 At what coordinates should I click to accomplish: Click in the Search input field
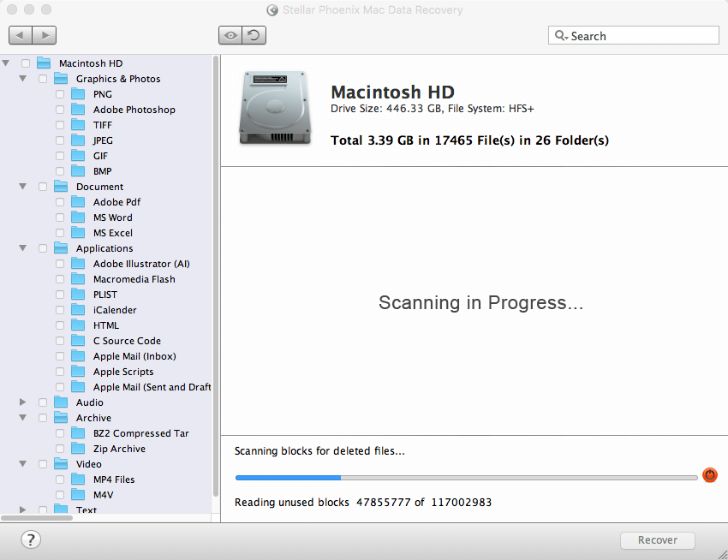click(633, 36)
